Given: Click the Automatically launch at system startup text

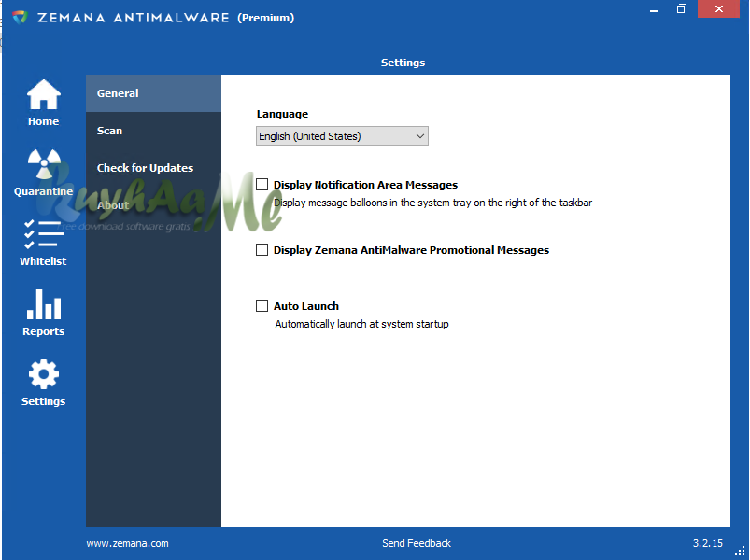Looking at the screenshot, I should (x=361, y=324).
